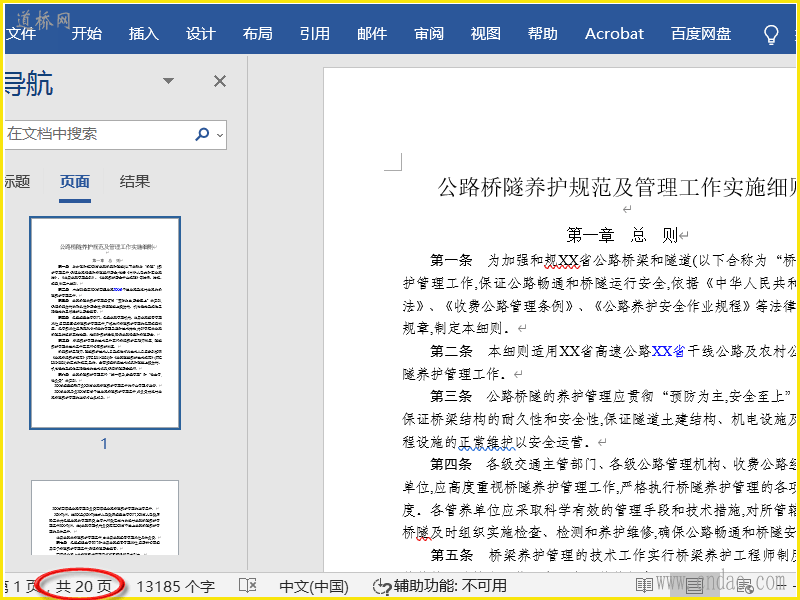Select the second page thumbnail
This screenshot has width=800, height=600.
click(104, 518)
